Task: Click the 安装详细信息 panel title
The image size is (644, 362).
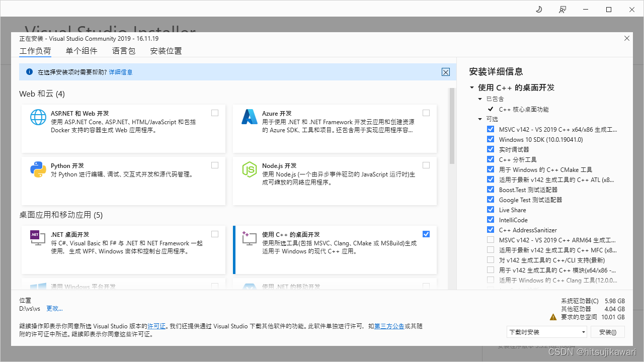Action: 496,71
